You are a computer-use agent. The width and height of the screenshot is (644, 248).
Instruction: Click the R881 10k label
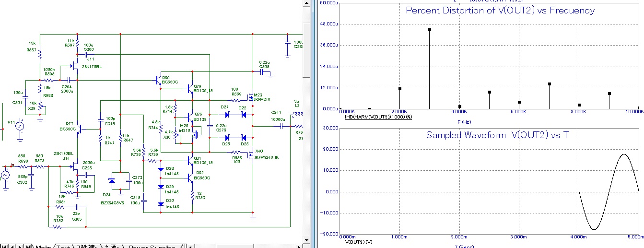pyautogui.click(x=61, y=199)
